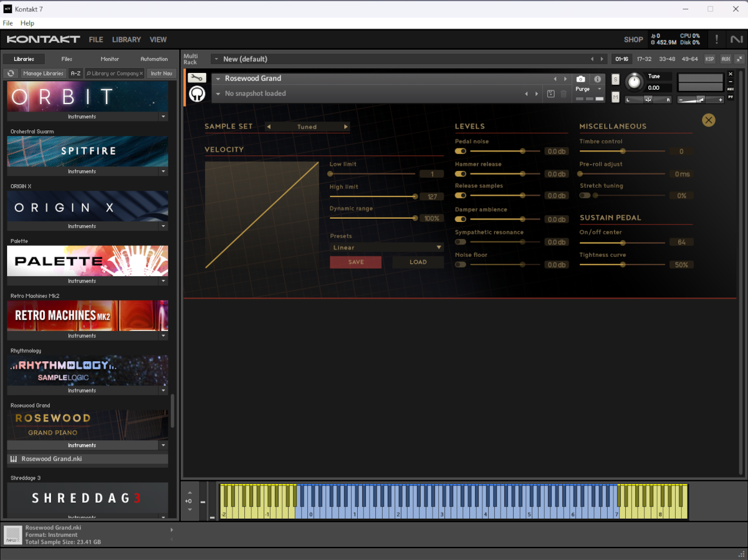
Task: Select previous sample set arrow
Action: 269,127
